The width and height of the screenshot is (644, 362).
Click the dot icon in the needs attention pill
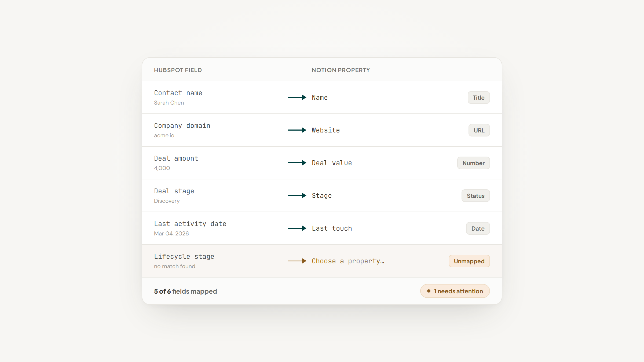click(429, 291)
